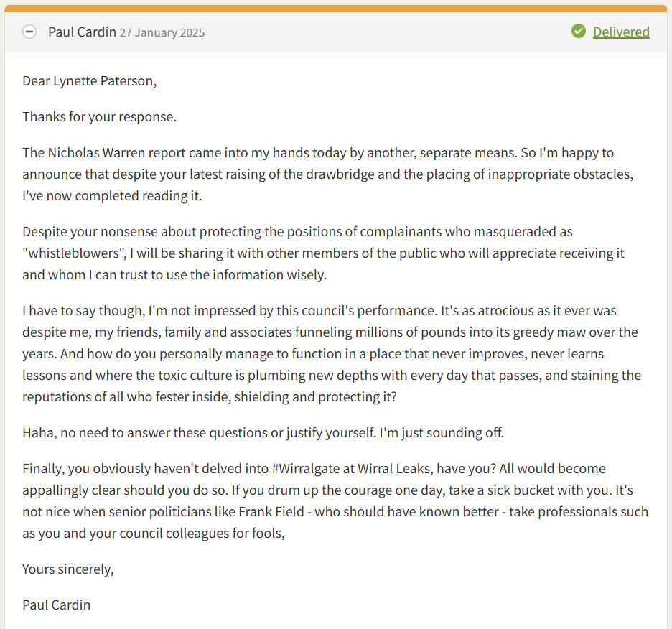Collapse Paul Cardin's message with minus icon
Image resolution: width=672 pixels, height=629 pixels.
click(x=29, y=32)
